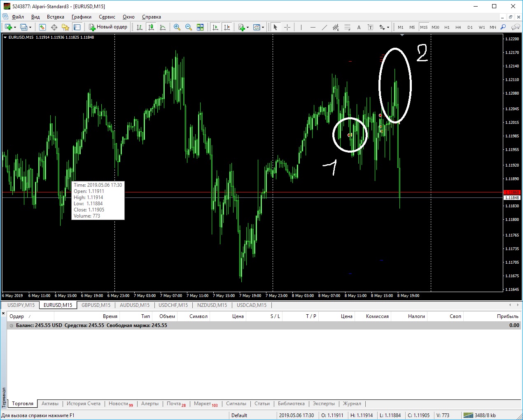Open the Почта terminal tab

tap(176, 404)
